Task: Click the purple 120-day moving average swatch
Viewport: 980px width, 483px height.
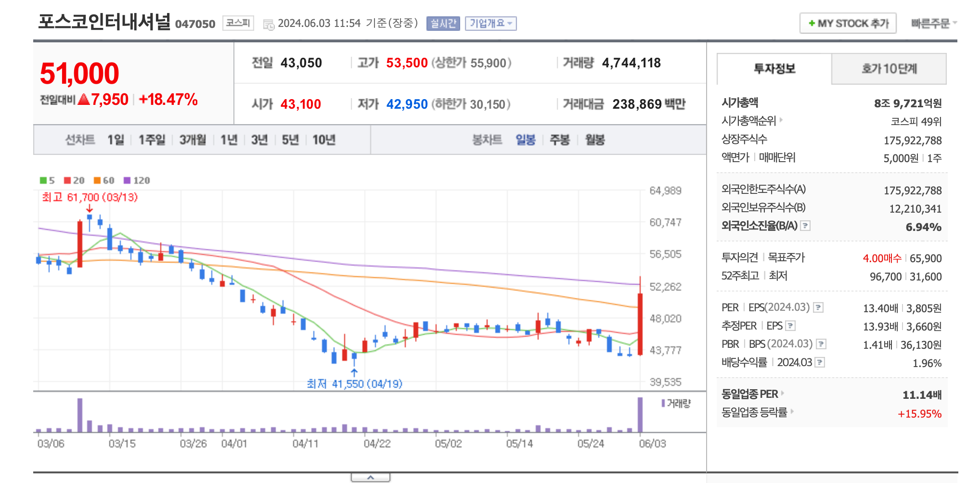Action: pos(127,180)
